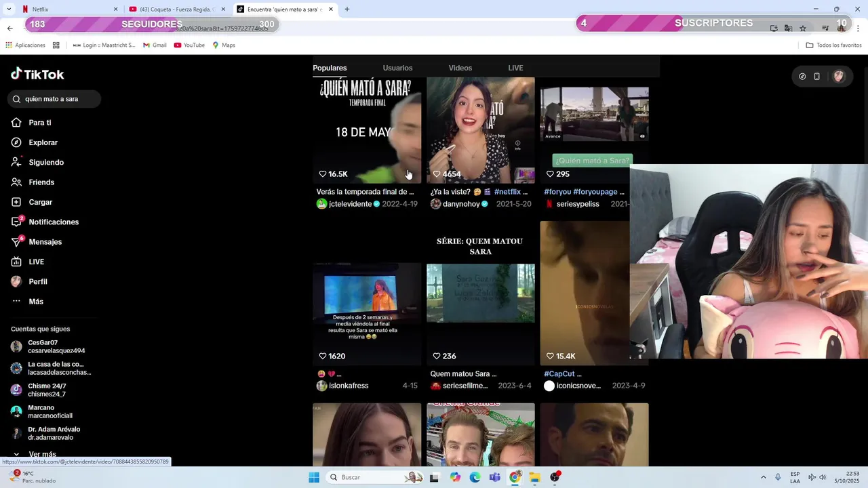
Task: Open Microsoft Edge from taskbar
Action: point(475,477)
